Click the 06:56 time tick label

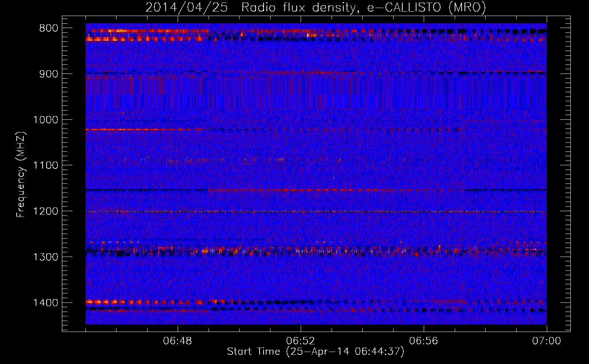point(424,341)
